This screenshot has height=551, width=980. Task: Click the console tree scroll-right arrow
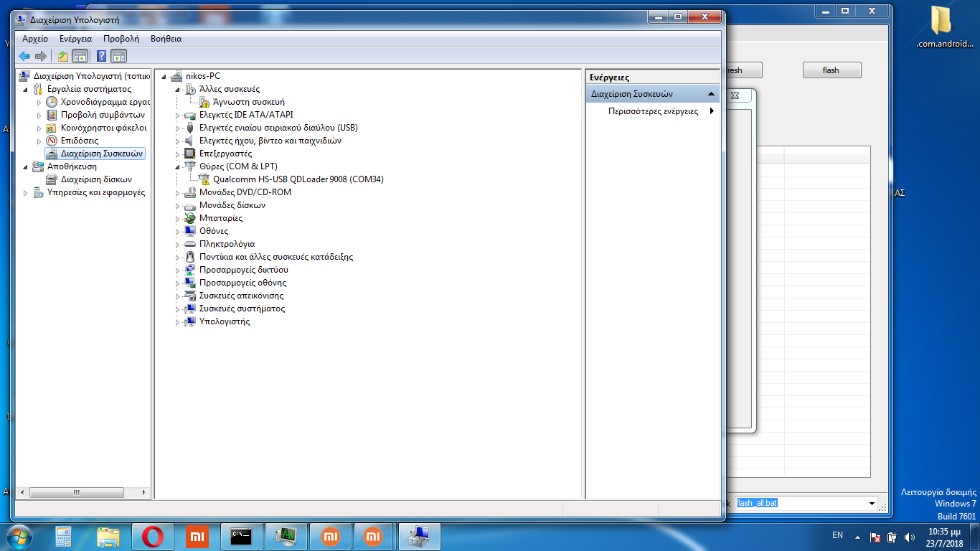(145, 492)
